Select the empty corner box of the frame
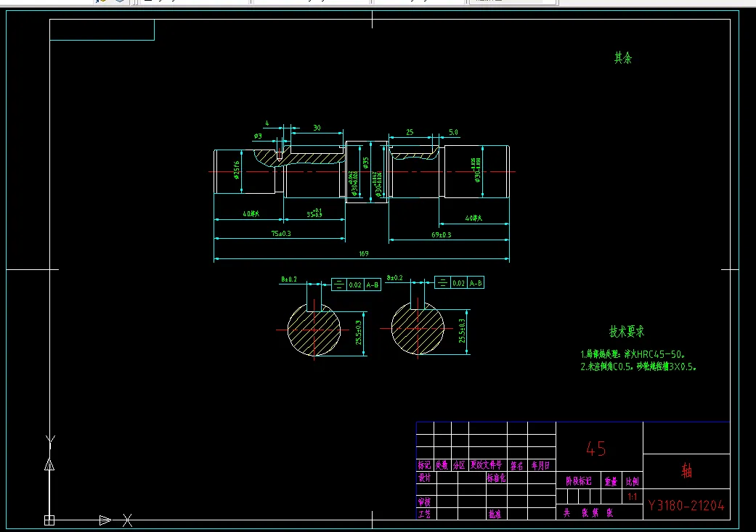Viewport: 756px width, 532px height. point(102,30)
